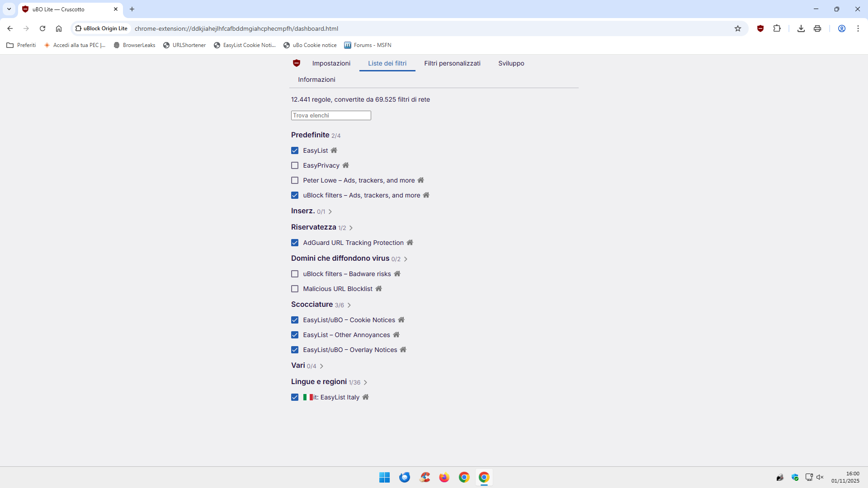
Task: Expand the Scocciature section
Action: pyautogui.click(x=349, y=305)
